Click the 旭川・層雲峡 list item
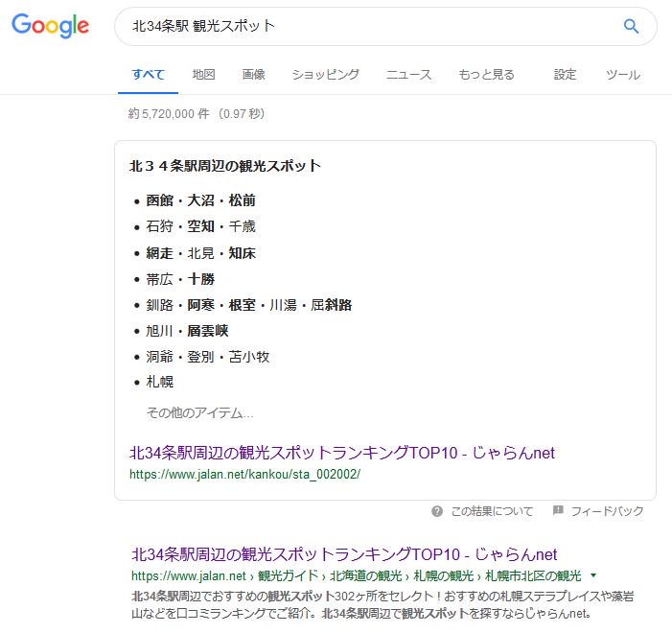The height and width of the screenshot is (633, 672). [187, 331]
